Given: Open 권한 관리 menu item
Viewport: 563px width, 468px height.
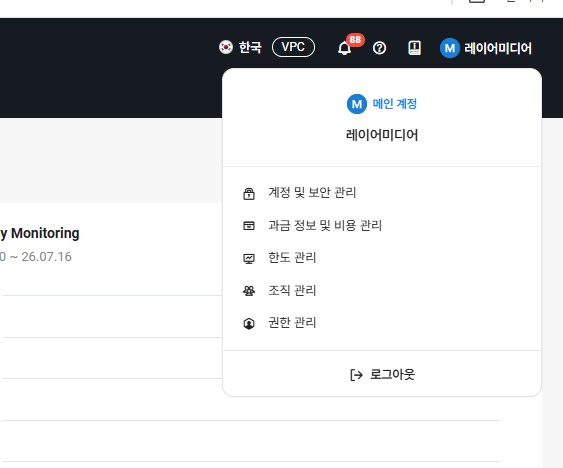Looking at the screenshot, I should click(292, 323).
